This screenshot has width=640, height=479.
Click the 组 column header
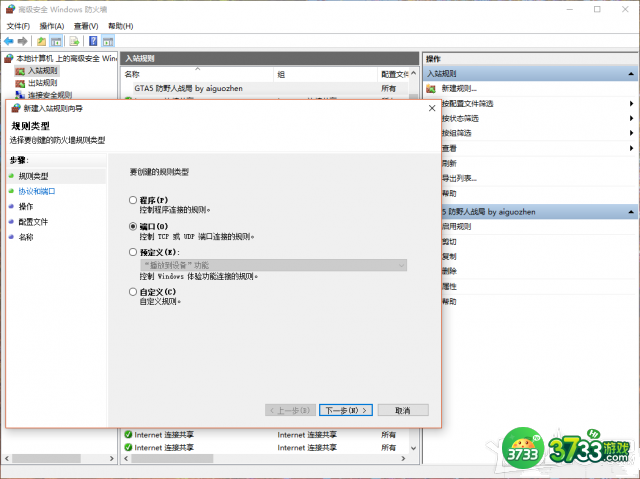coord(325,74)
